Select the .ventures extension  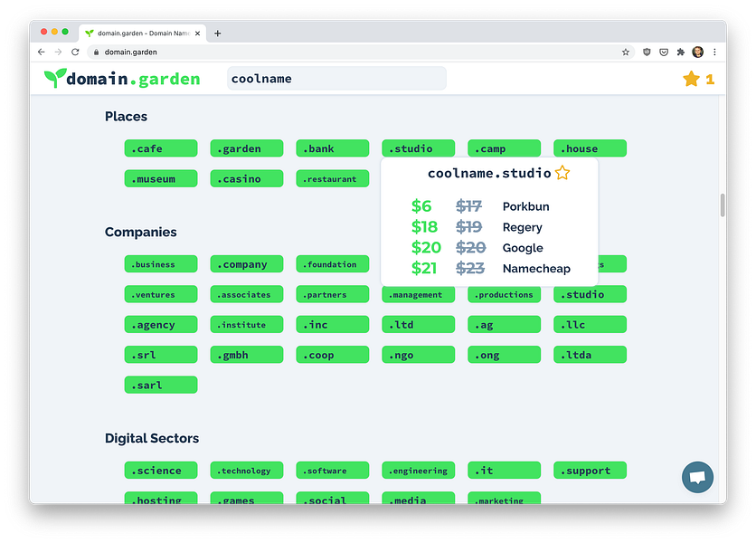[x=161, y=294]
